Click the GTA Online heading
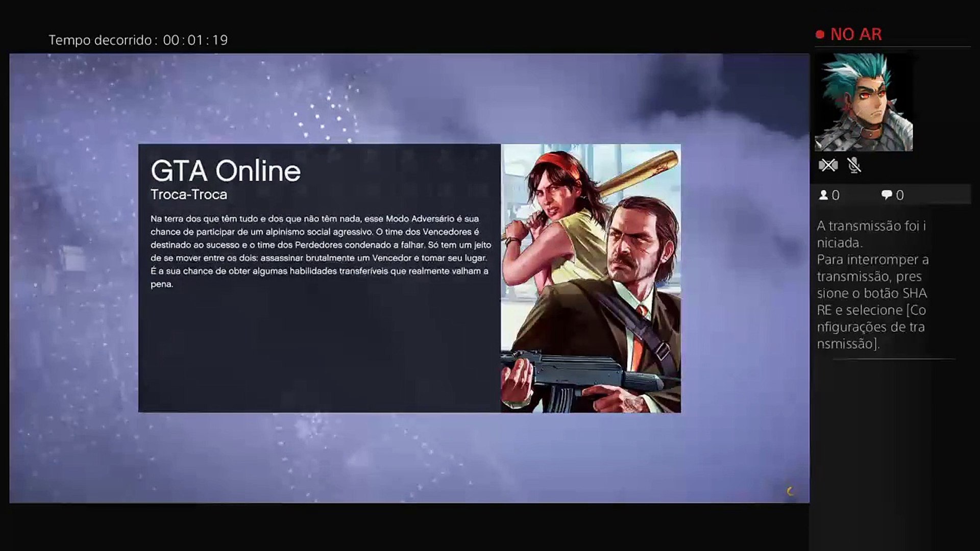Viewport: 980px width, 551px height. [225, 171]
